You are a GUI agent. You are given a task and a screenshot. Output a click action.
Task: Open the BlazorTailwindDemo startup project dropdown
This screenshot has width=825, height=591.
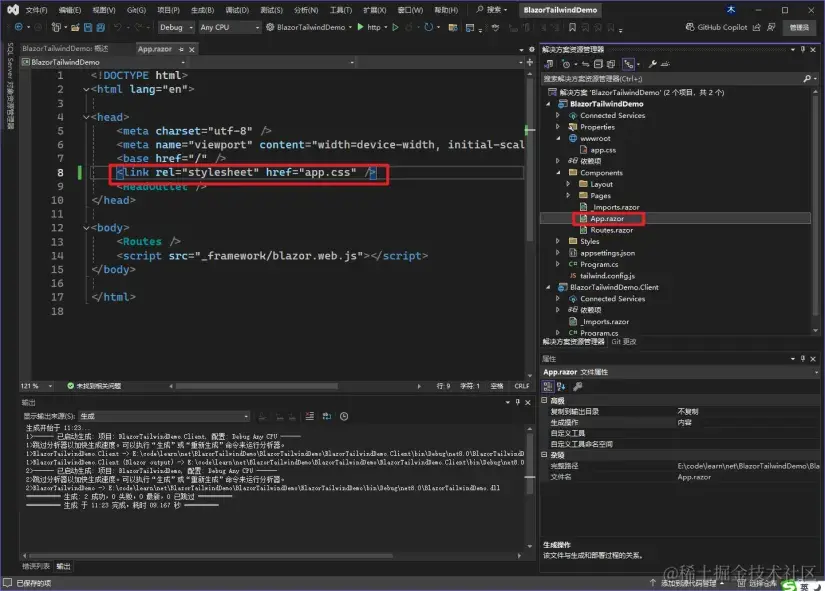tap(309, 27)
